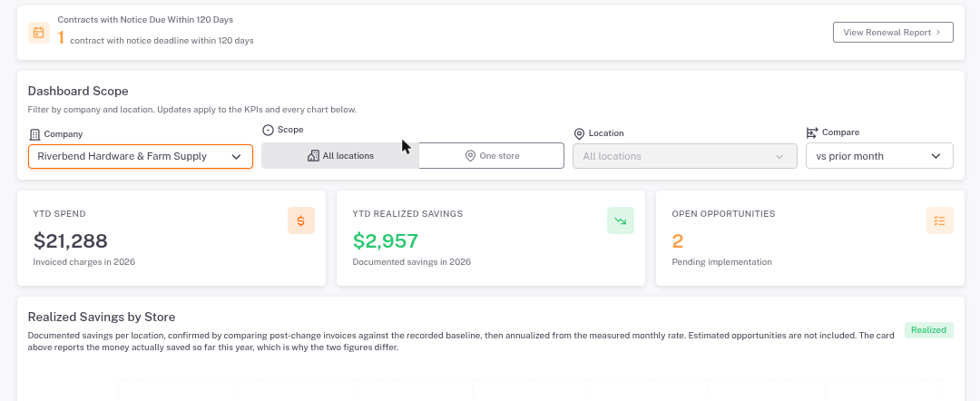Click the Documented savings in 2026 caption
980x401 pixels.
pyautogui.click(x=412, y=261)
